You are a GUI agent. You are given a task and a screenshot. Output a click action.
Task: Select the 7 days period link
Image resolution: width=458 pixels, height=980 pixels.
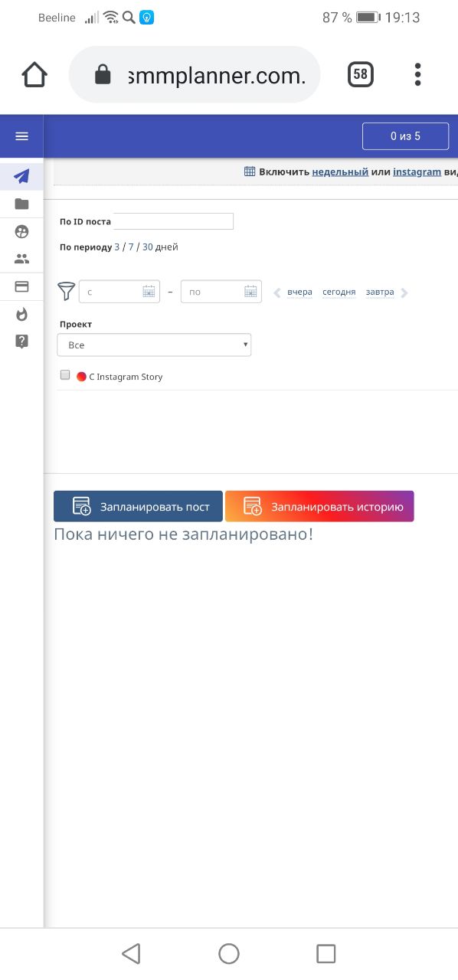pyautogui.click(x=131, y=247)
